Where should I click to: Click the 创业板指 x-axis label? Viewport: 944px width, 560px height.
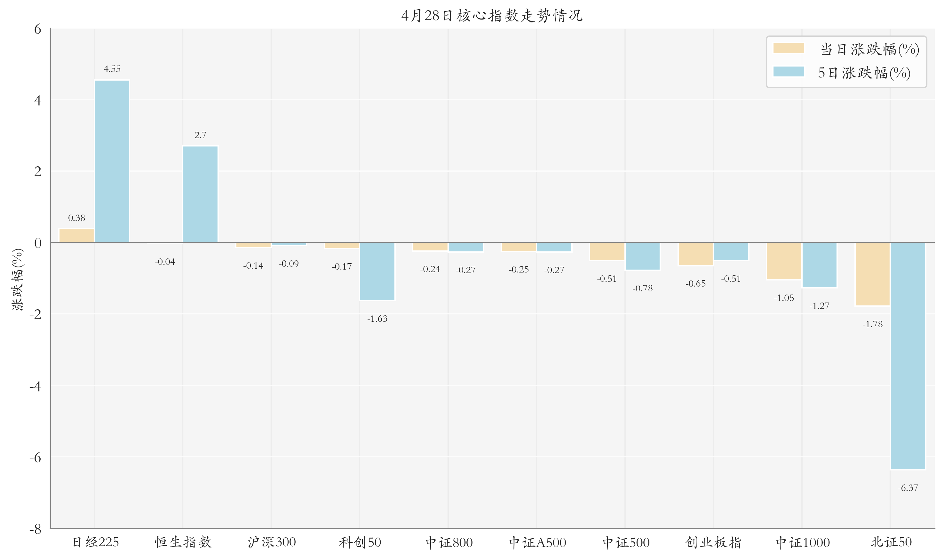point(713,543)
